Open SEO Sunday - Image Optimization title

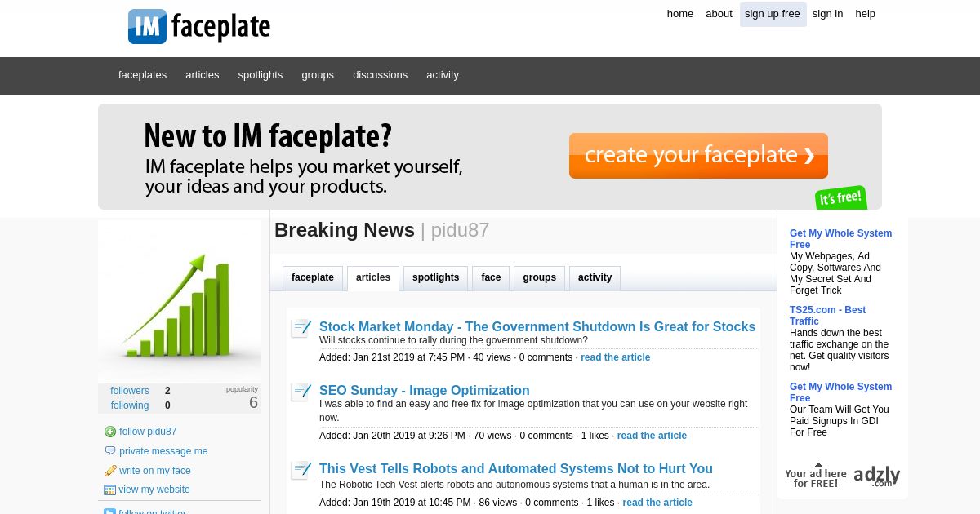pyautogui.click(x=424, y=391)
